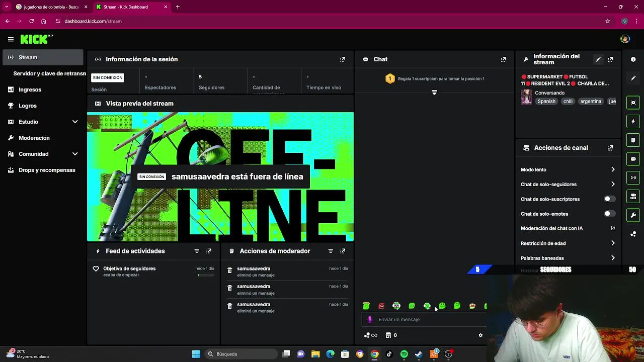The image size is (644, 362).
Task: Pop out the Información del stream panel
Action: 610,59
